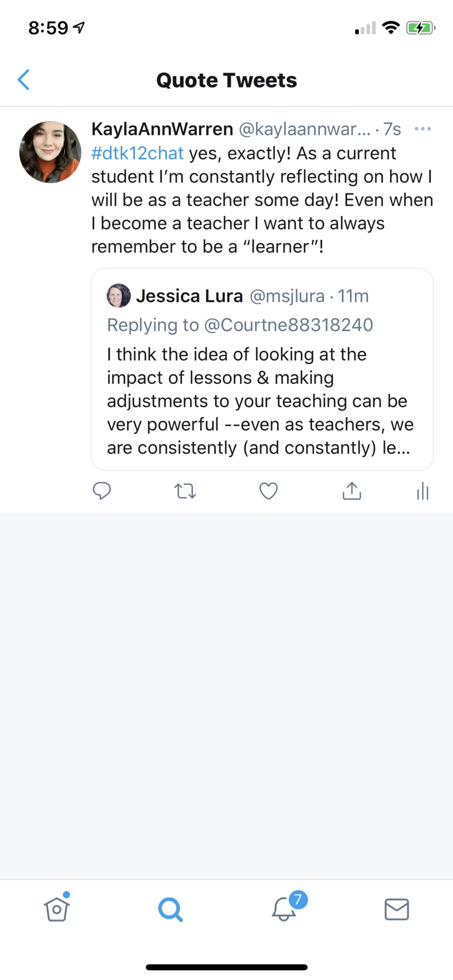Share the tweet via share icon

[x=351, y=491]
